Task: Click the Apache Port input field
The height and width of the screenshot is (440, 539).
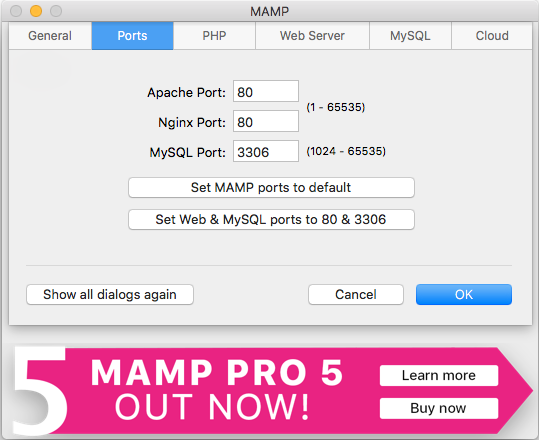Action: pyautogui.click(x=266, y=91)
